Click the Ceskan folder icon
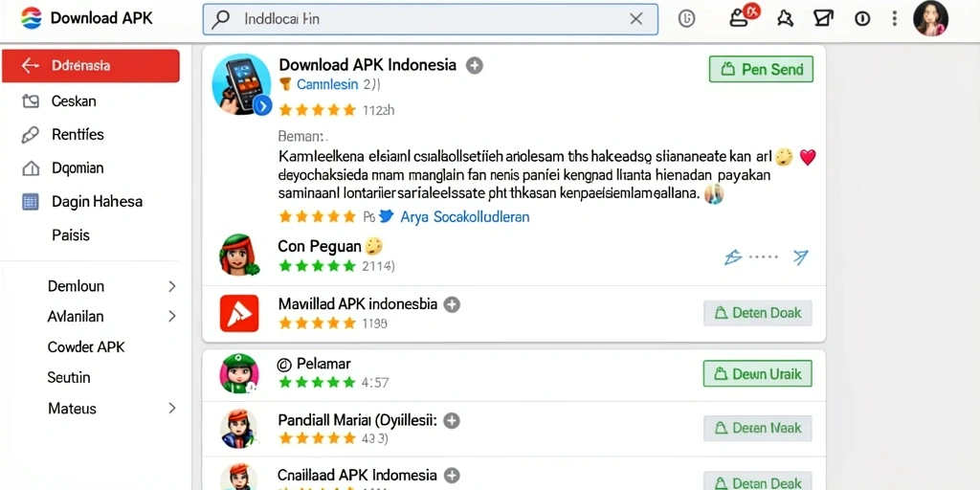980x490 pixels. (x=30, y=101)
